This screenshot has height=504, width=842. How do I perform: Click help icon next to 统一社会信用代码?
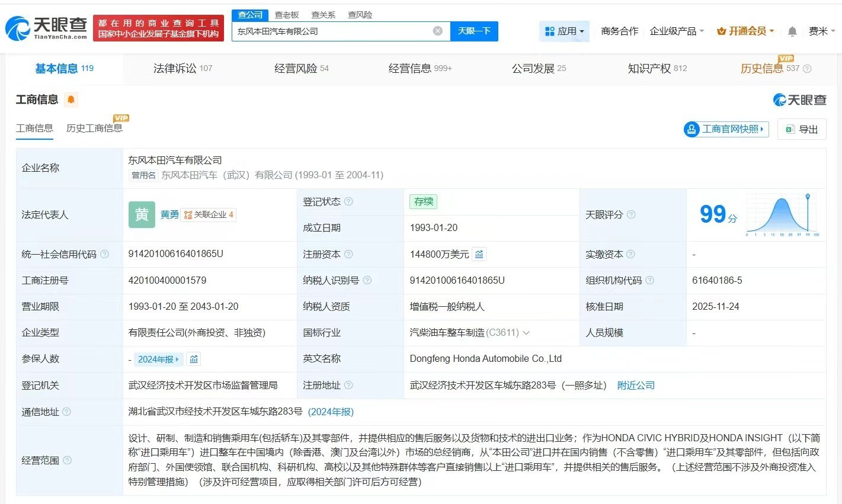105,254
